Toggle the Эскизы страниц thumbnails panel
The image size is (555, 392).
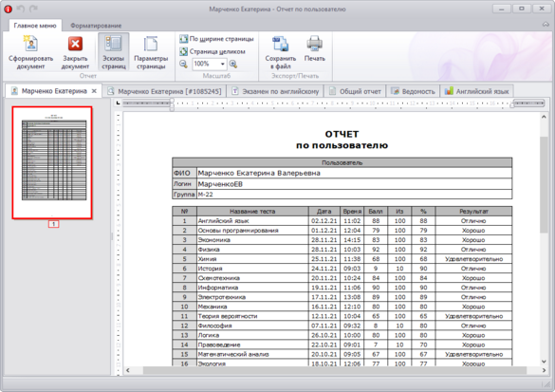[x=113, y=51]
